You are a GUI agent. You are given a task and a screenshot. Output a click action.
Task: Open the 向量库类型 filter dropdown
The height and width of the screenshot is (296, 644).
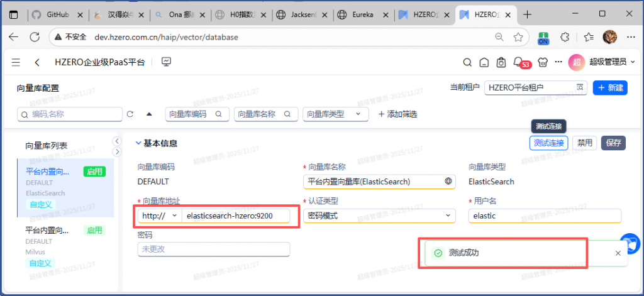[x=335, y=114]
